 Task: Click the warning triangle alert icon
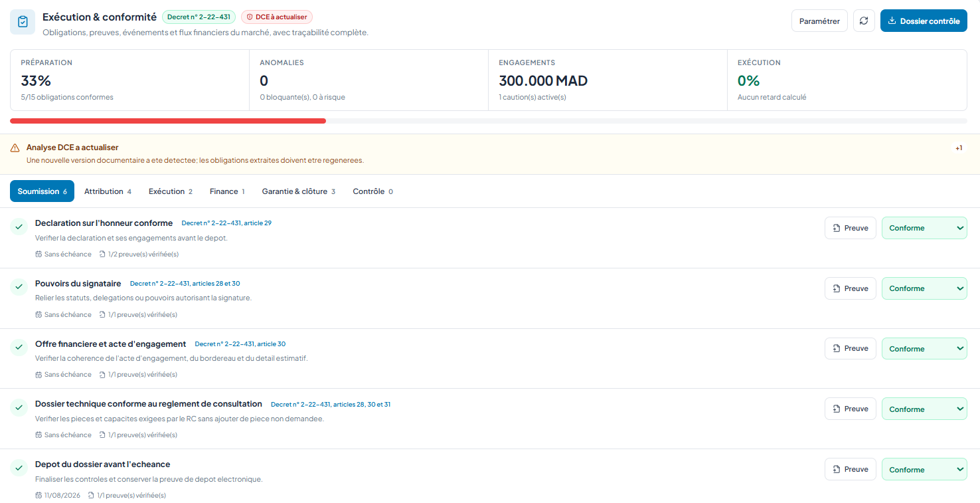coord(15,148)
